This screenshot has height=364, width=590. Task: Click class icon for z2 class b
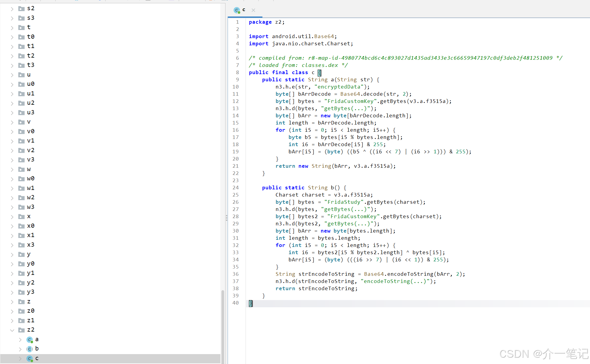pyautogui.click(x=29, y=349)
